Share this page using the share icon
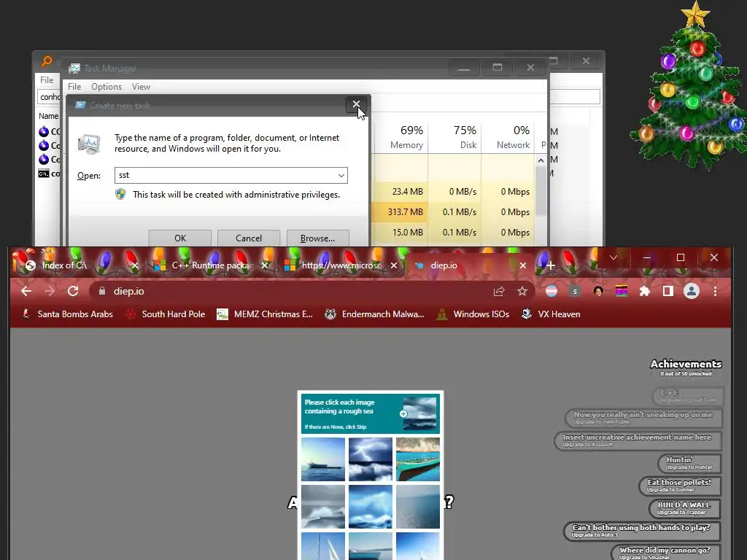 coord(499,291)
